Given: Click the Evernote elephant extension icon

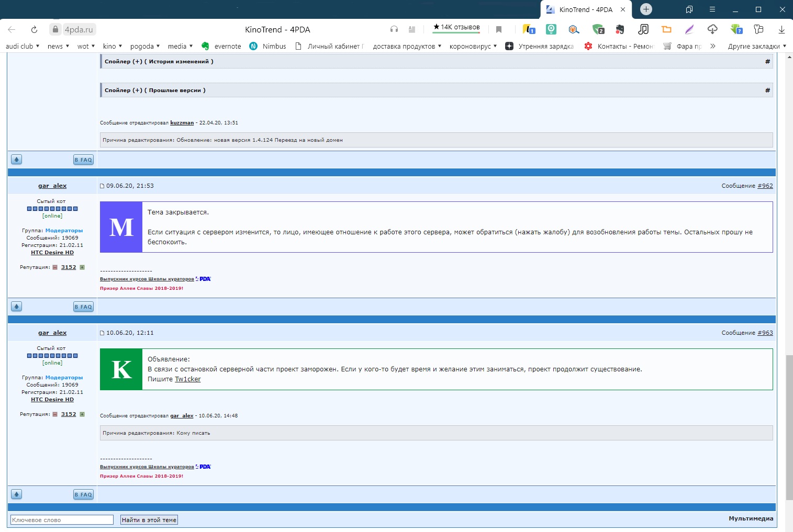Looking at the screenshot, I should [620, 29].
